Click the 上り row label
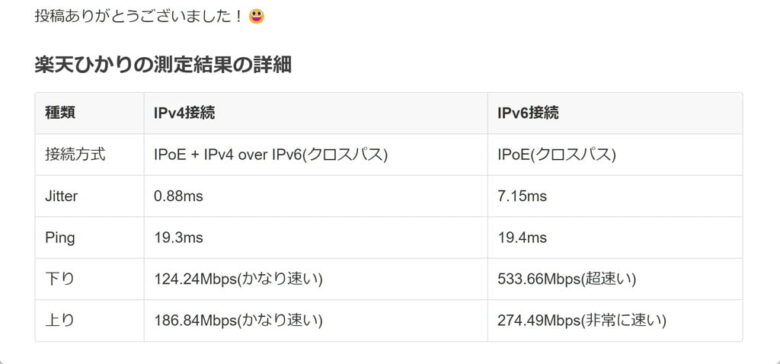The width and height of the screenshot is (780, 364). (x=59, y=320)
